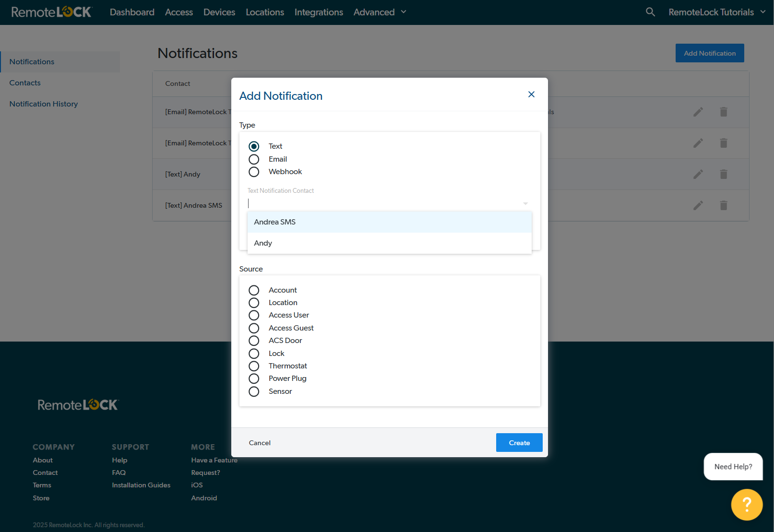
Task: Choose Access Guest as the source
Action: coord(254,328)
